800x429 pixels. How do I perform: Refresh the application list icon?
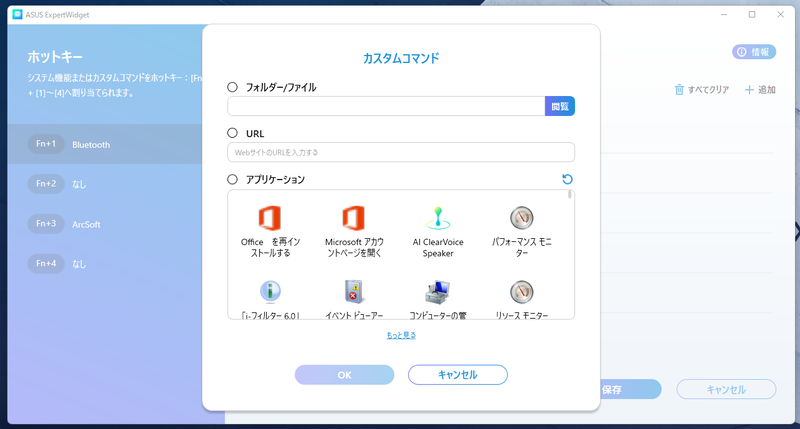click(x=567, y=179)
